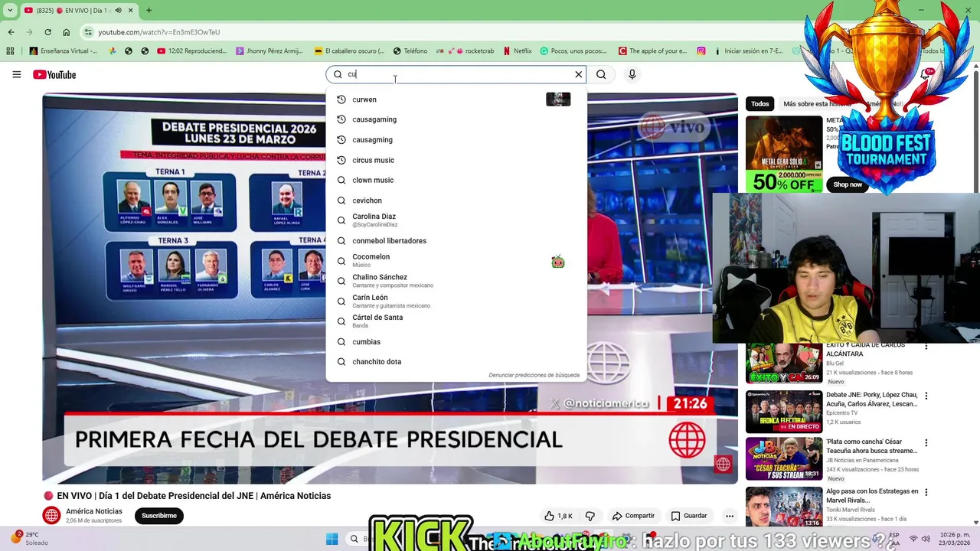Open the 'Teléfono' bookmark

(410, 51)
